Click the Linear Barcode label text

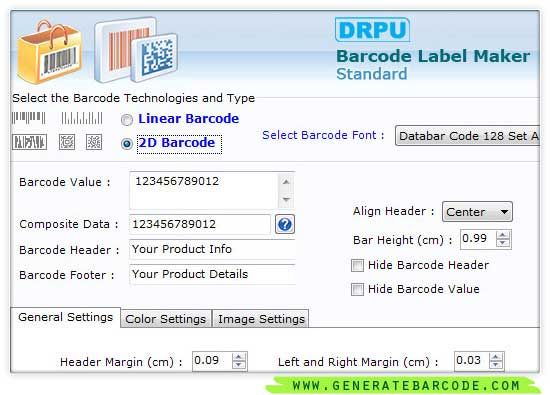[189, 119]
